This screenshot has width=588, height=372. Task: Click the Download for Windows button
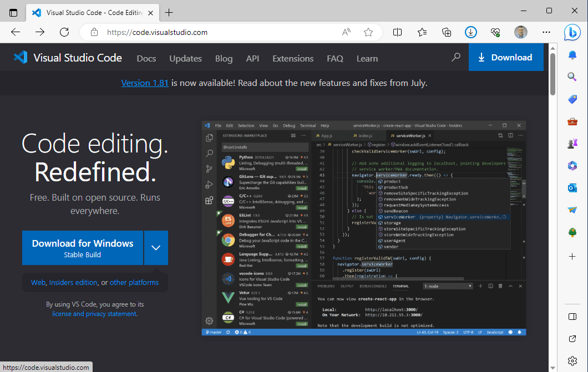tap(83, 248)
